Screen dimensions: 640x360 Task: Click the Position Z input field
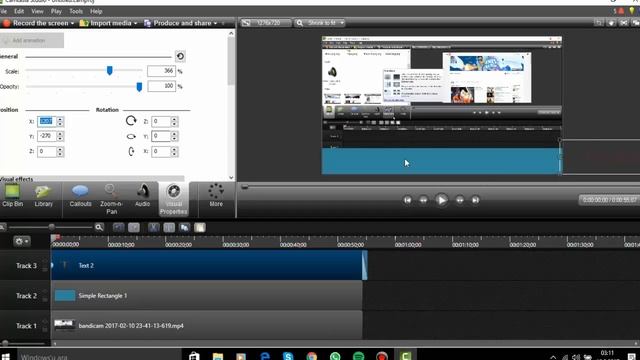[x=47, y=151]
